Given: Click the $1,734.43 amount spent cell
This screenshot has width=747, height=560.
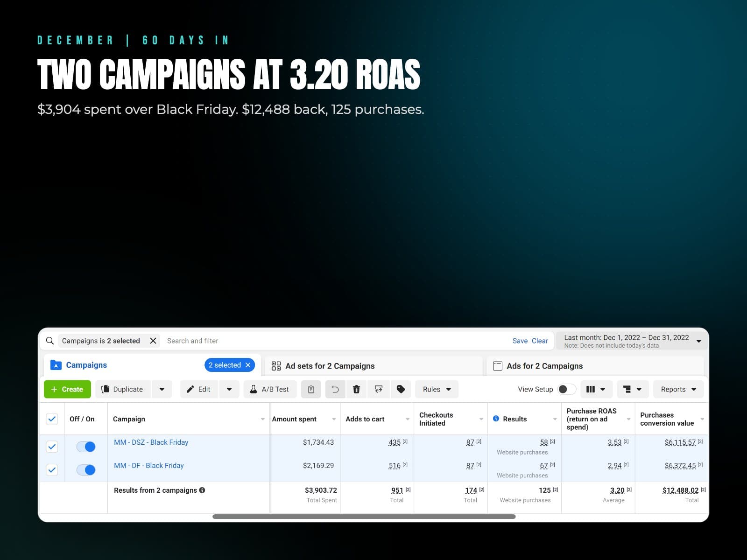Looking at the screenshot, I should (318, 442).
